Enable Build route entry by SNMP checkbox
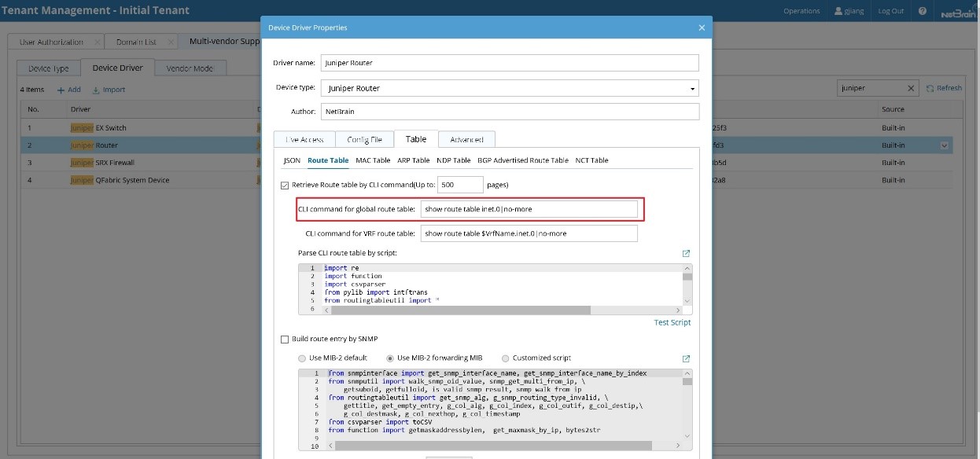Viewport: 980px width, 459px height. (x=285, y=340)
